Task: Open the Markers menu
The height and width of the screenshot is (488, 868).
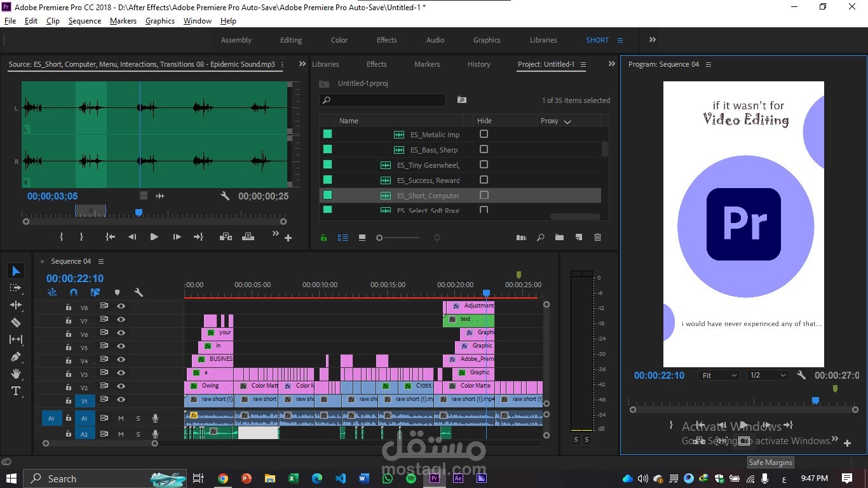Action: click(x=123, y=21)
